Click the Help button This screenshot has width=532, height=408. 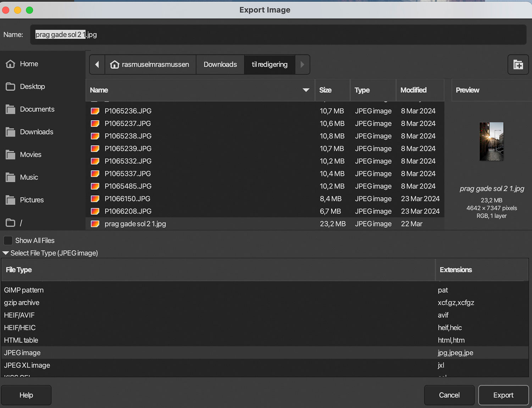click(x=26, y=395)
